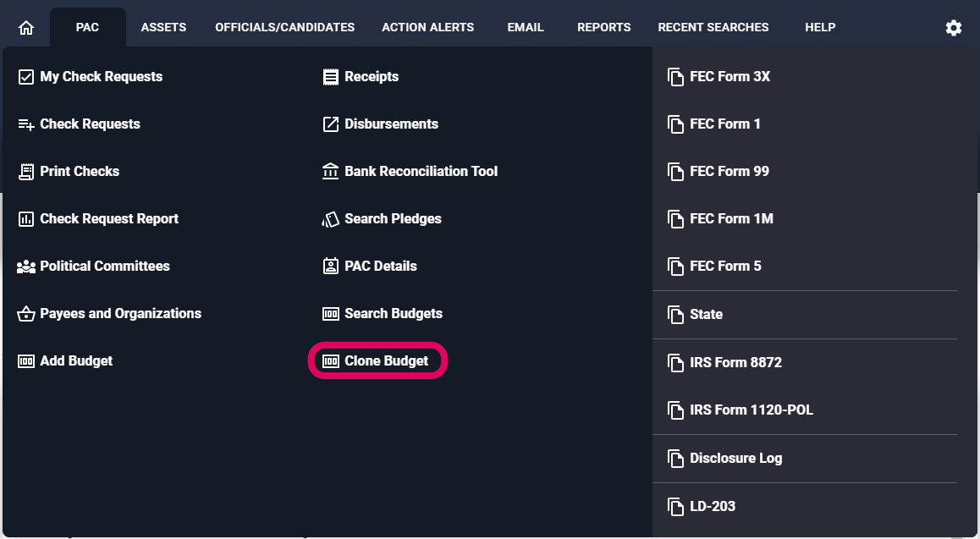Choose the LD-203 report

click(x=713, y=507)
